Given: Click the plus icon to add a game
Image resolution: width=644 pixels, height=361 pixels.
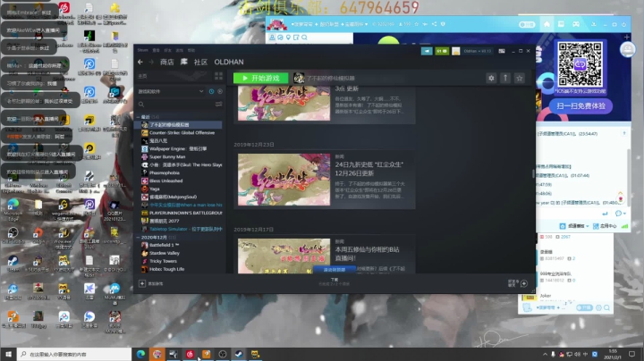Looking at the screenshot, I should coord(142,283).
